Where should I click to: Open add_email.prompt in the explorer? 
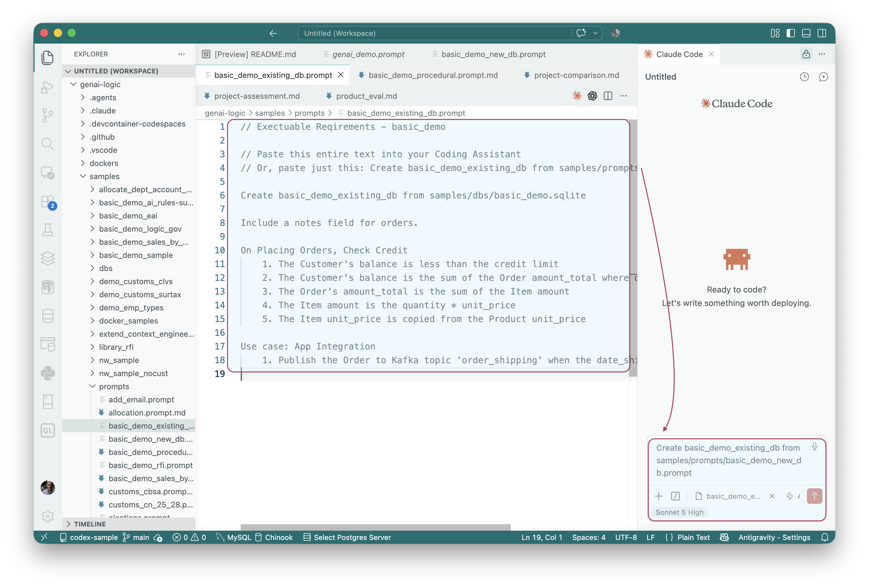pyautogui.click(x=141, y=399)
